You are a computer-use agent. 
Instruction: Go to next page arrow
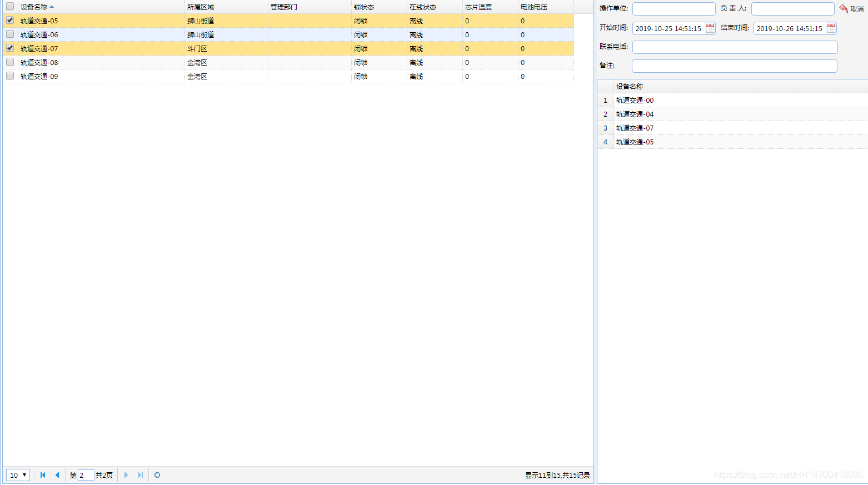point(126,475)
